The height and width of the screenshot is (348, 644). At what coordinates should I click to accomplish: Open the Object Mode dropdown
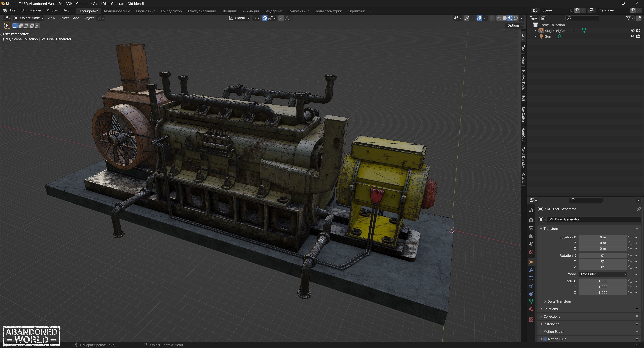[x=29, y=18]
